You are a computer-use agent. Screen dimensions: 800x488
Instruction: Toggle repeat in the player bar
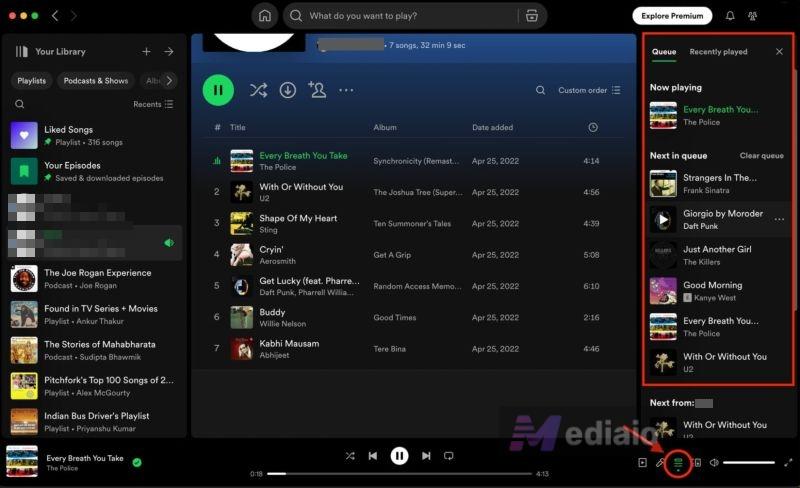pyautogui.click(x=448, y=456)
